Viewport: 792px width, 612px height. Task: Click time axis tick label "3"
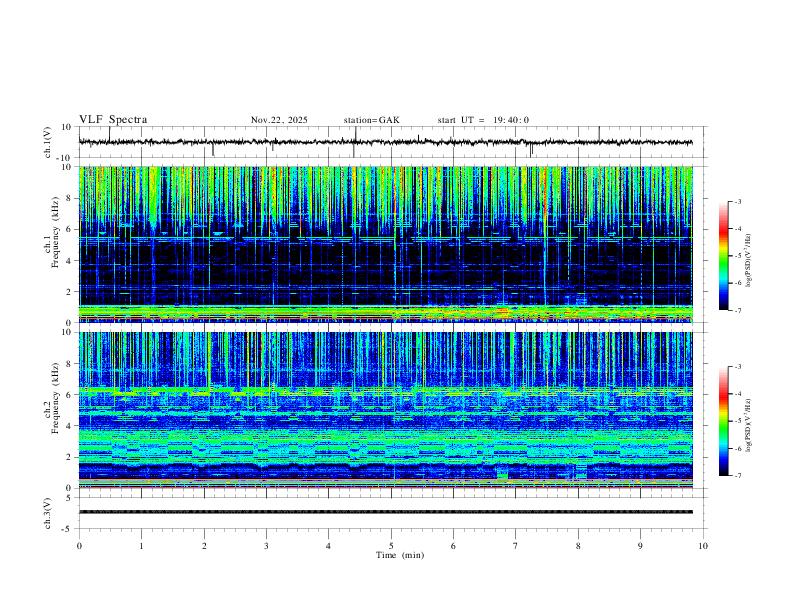click(x=266, y=546)
